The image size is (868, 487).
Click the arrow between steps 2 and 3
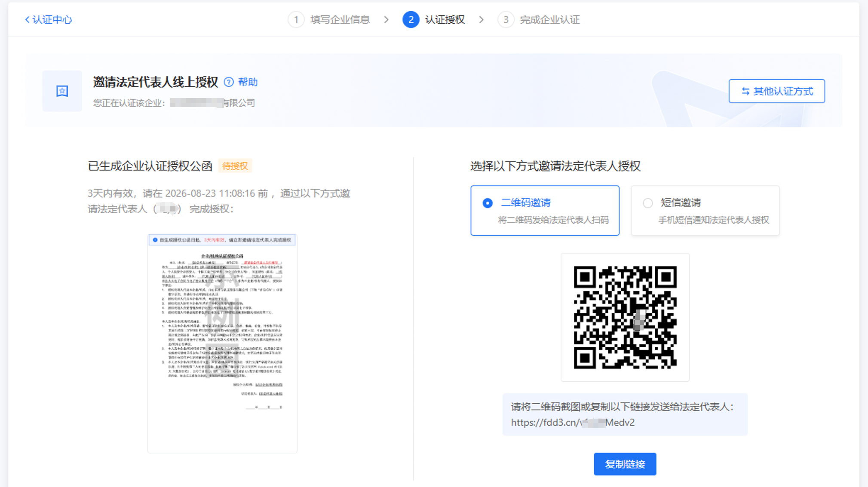[482, 20]
